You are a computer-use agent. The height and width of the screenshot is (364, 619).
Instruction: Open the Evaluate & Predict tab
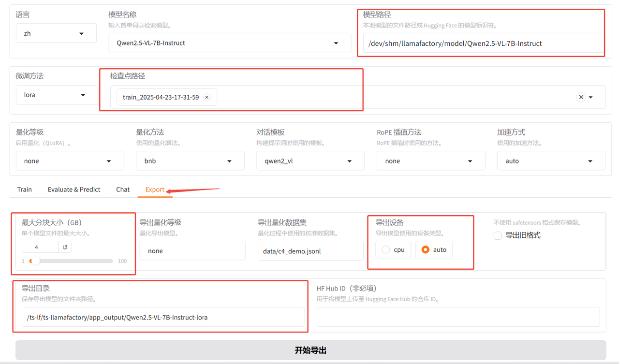coord(74,189)
